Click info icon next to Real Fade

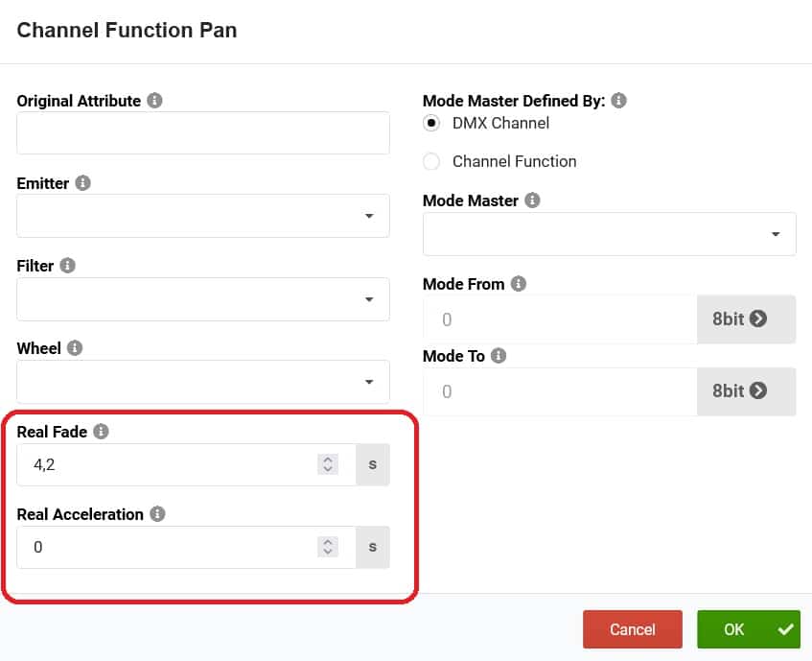coord(102,432)
